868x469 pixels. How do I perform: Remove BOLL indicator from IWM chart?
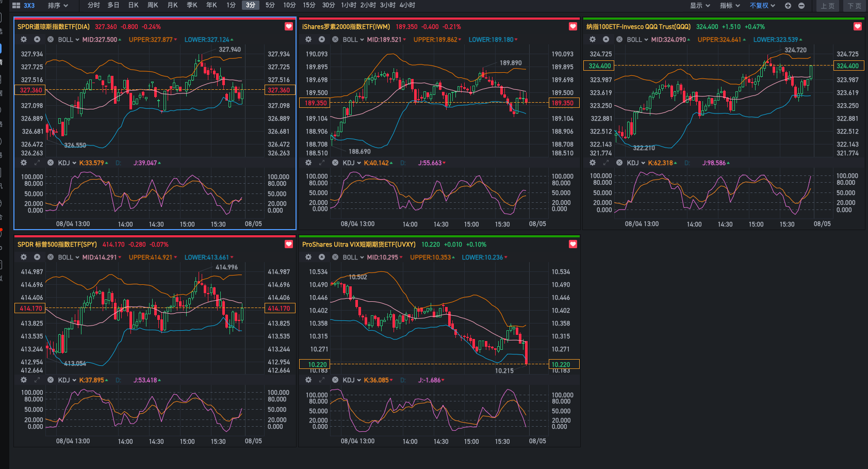tap(335, 40)
